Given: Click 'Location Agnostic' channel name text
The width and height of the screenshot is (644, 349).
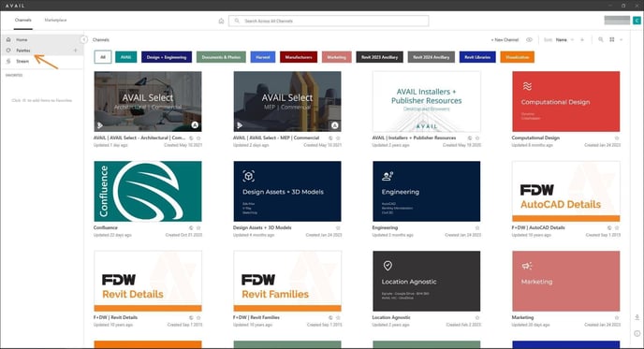Looking at the screenshot, I should [391, 317].
